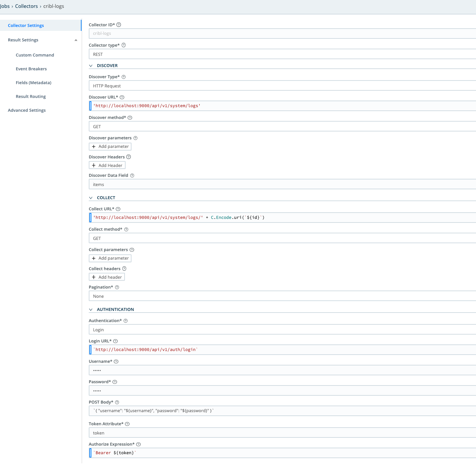Collapse Result Settings in the sidebar
476x468 pixels.
76,40
